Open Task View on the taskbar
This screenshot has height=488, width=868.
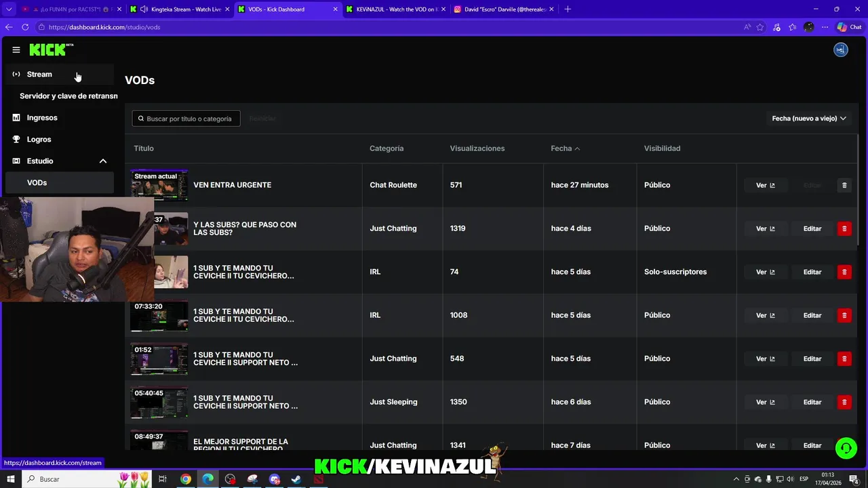pos(163,479)
